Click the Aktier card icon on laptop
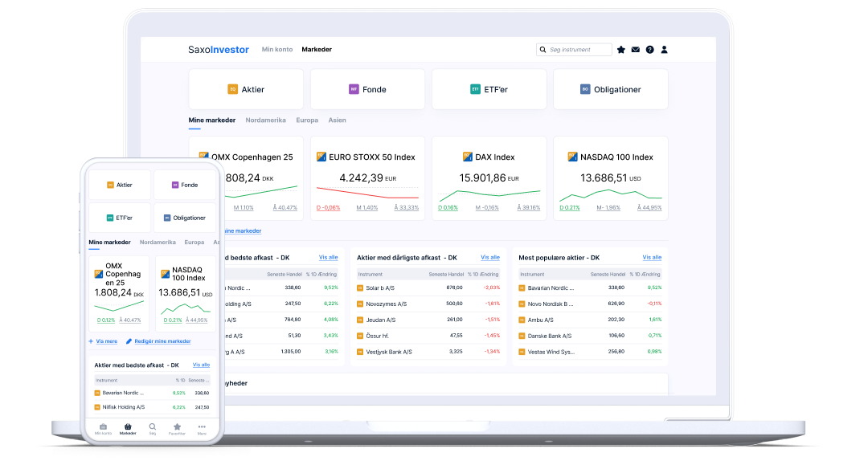 pos(232,89)
